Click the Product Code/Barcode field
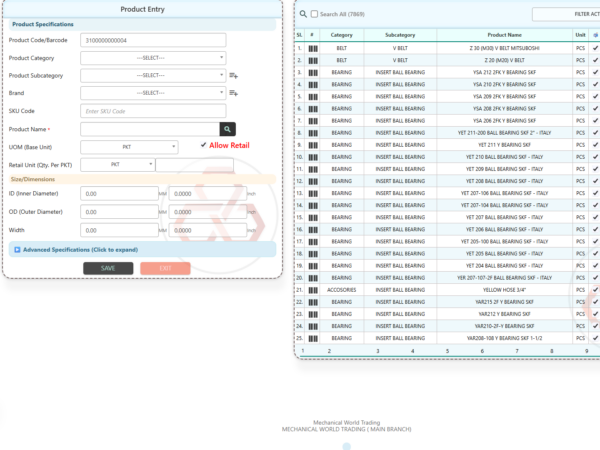 coord(153,40)
